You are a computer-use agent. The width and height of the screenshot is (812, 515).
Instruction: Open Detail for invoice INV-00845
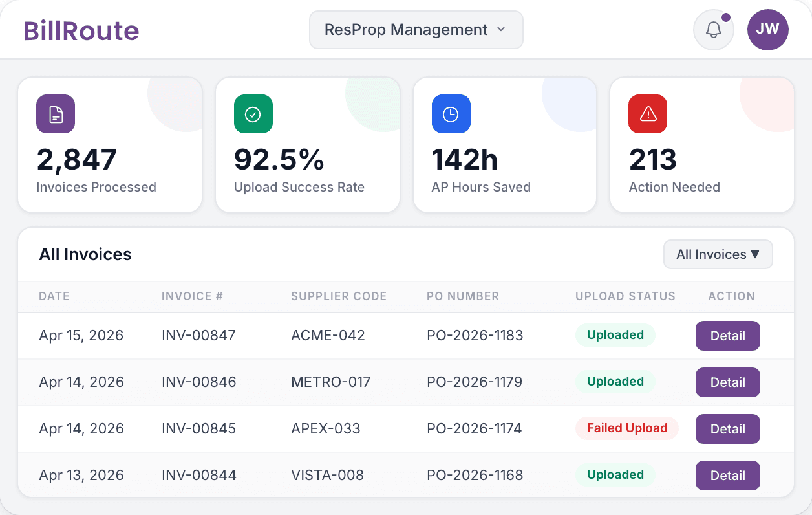(727, 429)
